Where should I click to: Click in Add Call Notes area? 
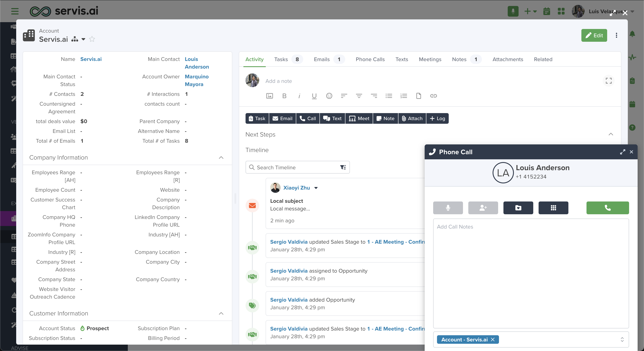tap(530, 273)
